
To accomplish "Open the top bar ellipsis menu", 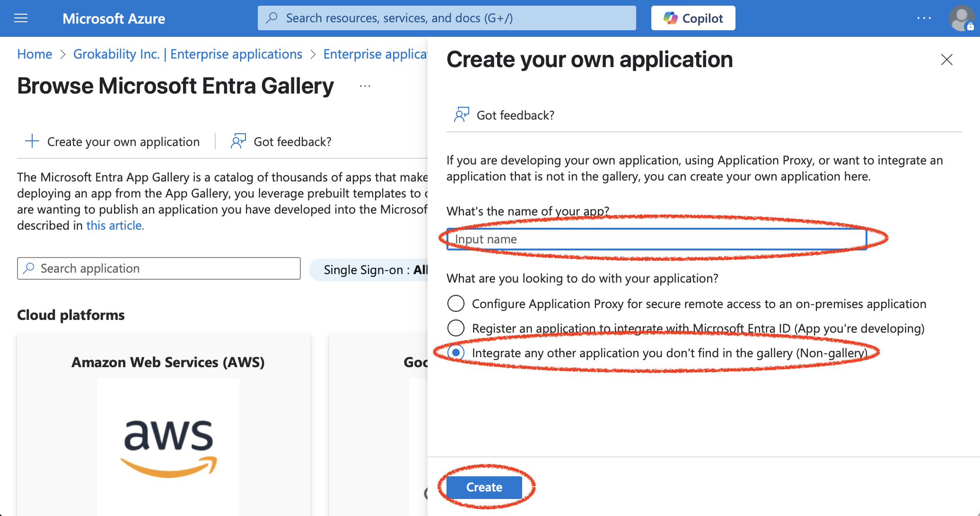I will [x=924, y=18].
